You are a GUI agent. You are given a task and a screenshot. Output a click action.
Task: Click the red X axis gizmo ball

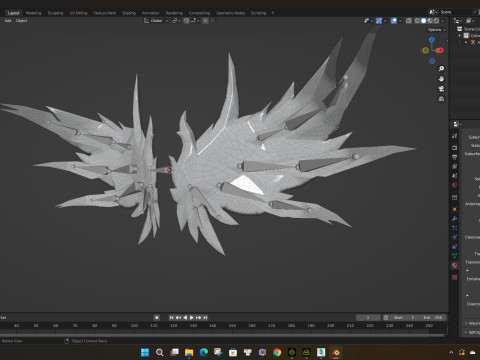(440, 50)
